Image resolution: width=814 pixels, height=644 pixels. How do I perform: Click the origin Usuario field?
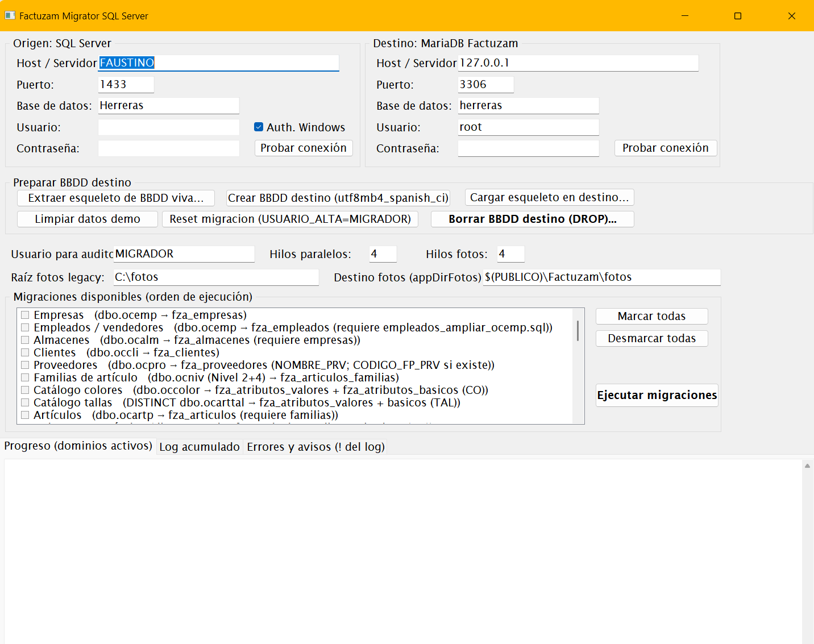click(x=169, y=127)
